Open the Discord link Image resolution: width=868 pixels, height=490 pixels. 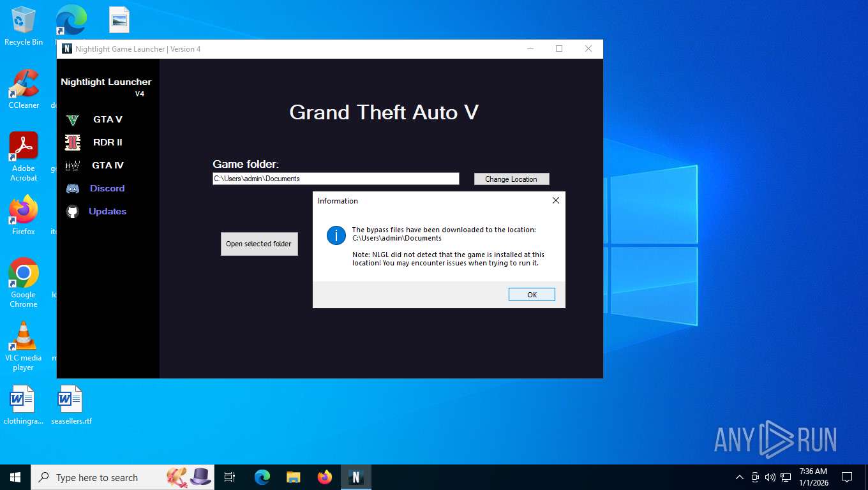coord(107,188)
